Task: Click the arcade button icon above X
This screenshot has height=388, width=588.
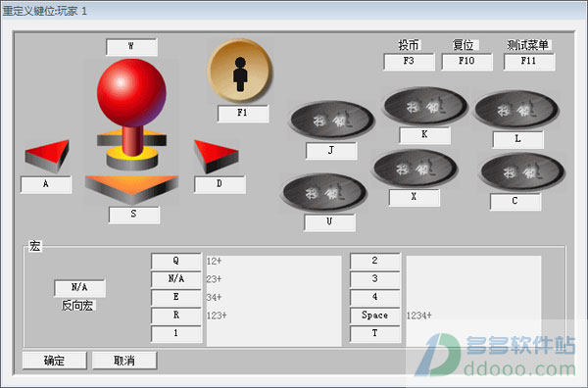Action: click(x=416, y=169)
